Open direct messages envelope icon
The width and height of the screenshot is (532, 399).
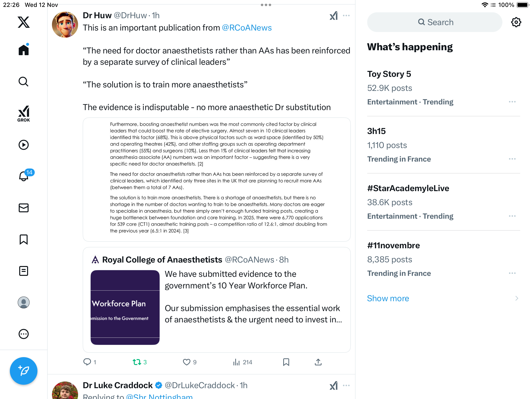(x=24, y=208)
